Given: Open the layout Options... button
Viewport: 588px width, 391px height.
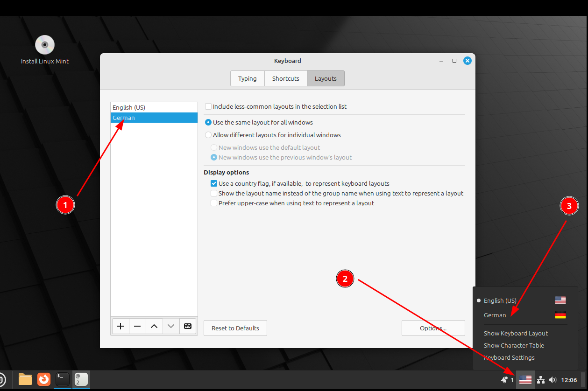Looking at the screenshot, I should point(433,328).
